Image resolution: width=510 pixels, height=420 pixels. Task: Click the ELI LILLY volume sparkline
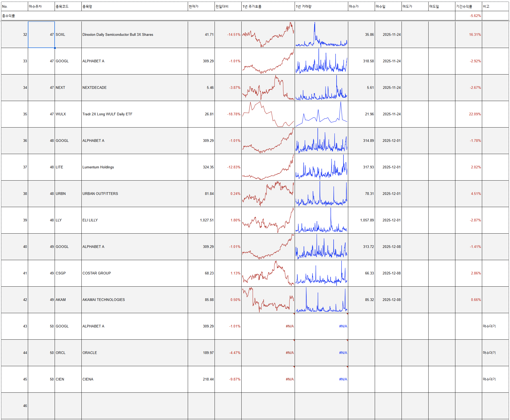[321, 220]
